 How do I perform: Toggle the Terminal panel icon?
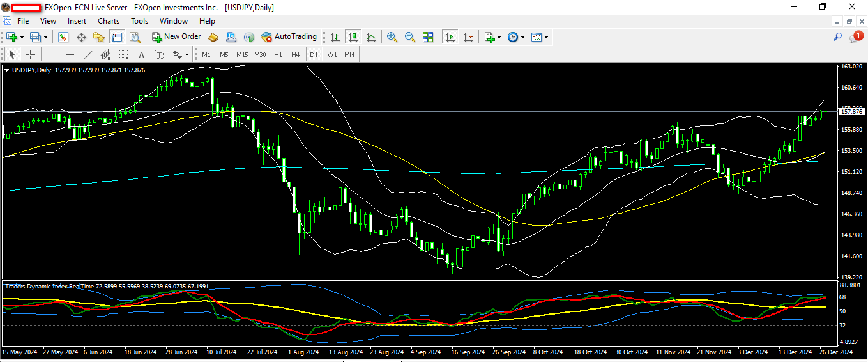(x=116, y=37)
